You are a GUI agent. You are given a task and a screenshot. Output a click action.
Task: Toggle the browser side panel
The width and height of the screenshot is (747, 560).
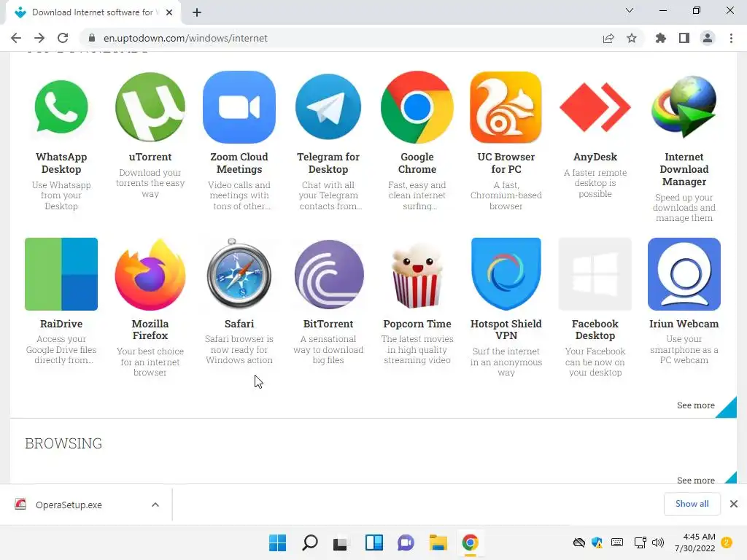[684, 38]
